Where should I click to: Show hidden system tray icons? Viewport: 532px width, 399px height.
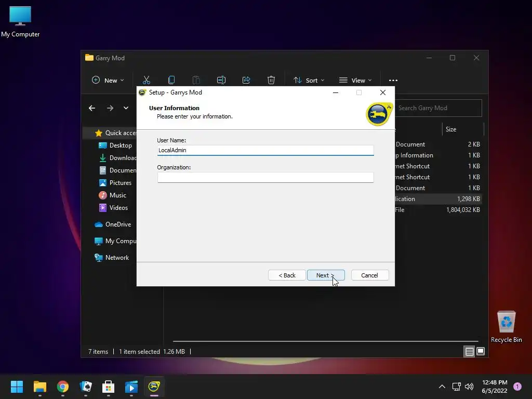[442, 387]
